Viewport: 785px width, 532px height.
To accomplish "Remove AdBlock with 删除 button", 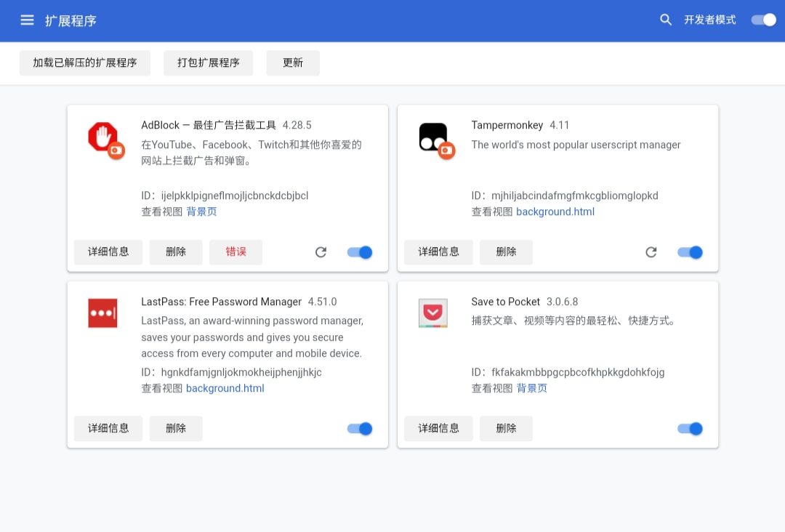I will 176,251.
